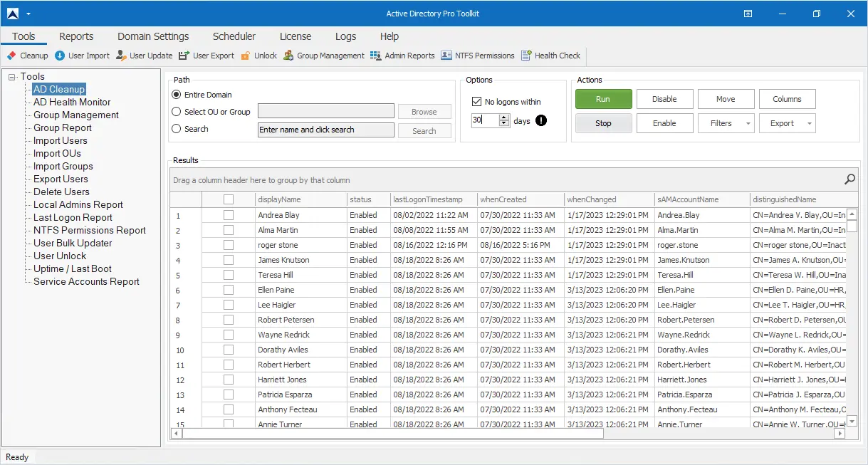The image size is (868, 465).
Task: Switch to the Reports tab
Action: coord(76,36)
